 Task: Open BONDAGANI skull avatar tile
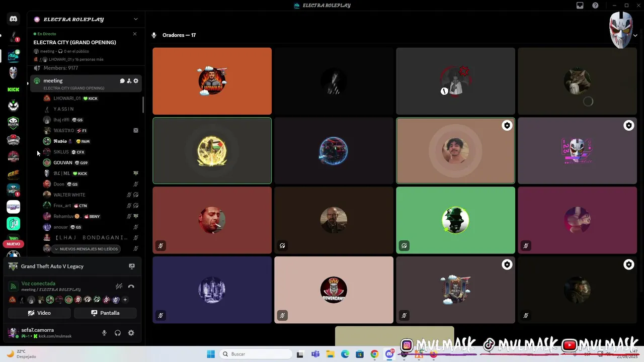[x=334, y=290]
